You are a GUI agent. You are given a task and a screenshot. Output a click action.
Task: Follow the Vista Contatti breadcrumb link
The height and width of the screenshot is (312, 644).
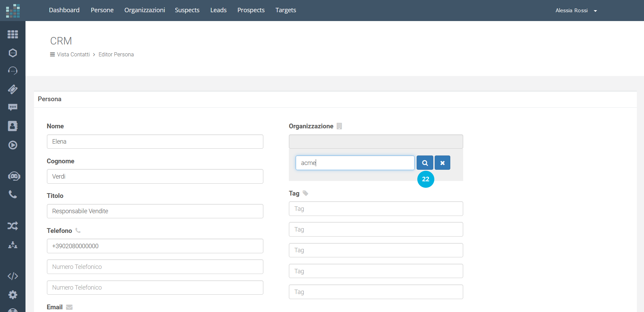click(73, 54)
